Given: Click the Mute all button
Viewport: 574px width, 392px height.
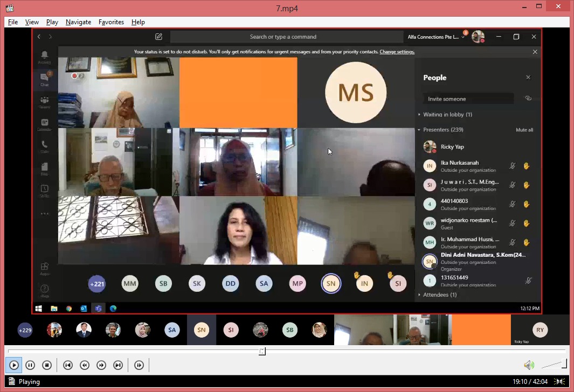Looking at the screenshot, I should pyautogui.click(x=524, y=130).
